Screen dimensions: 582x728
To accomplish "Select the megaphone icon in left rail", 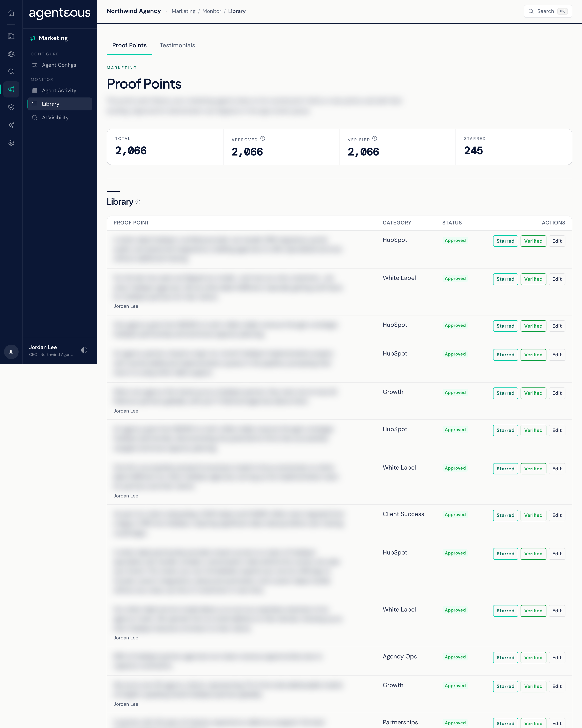I will coord(11,89).
